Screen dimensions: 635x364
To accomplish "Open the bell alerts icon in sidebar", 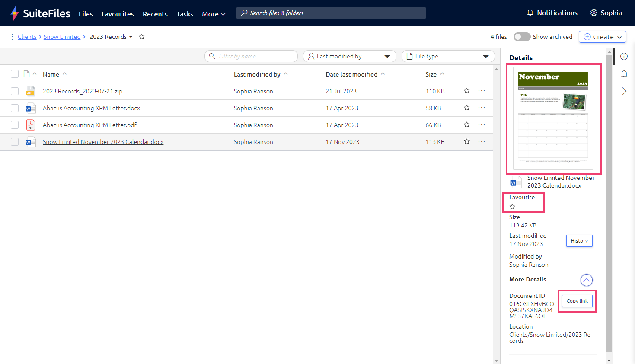I will [624, 74].
